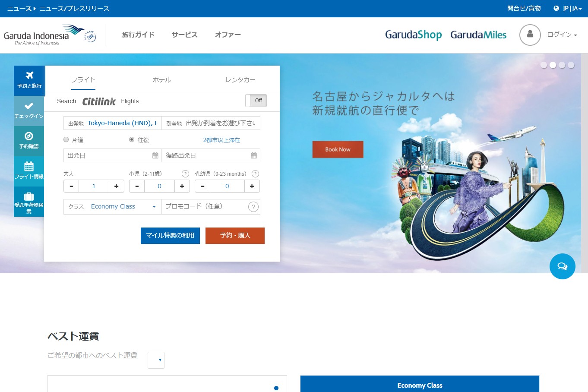Open the サービス menu
The width and height of the screenshot is (588, 392).
tap(185, 35)
